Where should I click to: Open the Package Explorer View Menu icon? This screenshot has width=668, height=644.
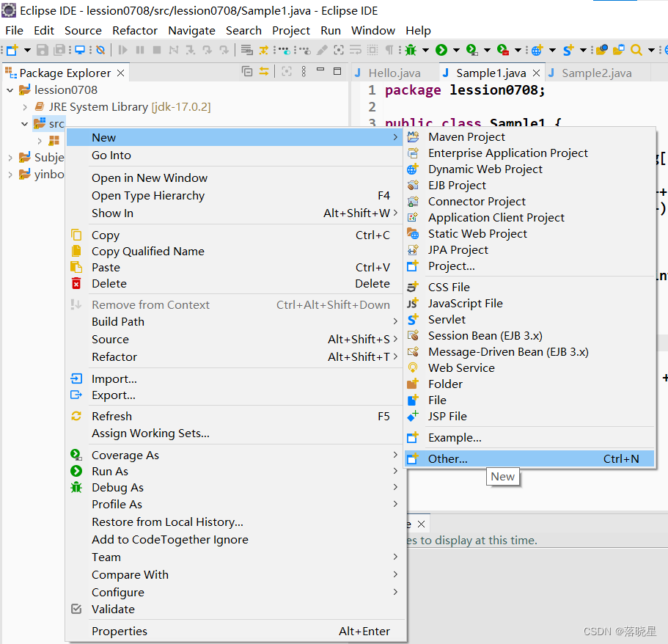point(304,71)
